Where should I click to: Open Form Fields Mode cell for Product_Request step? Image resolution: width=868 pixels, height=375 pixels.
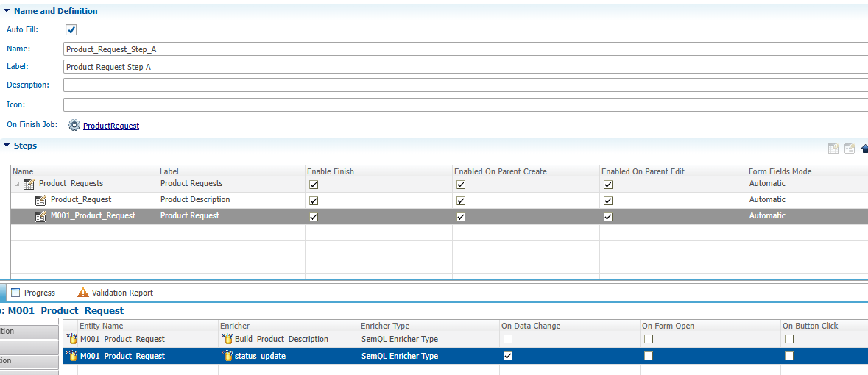[x=808, y=200]
